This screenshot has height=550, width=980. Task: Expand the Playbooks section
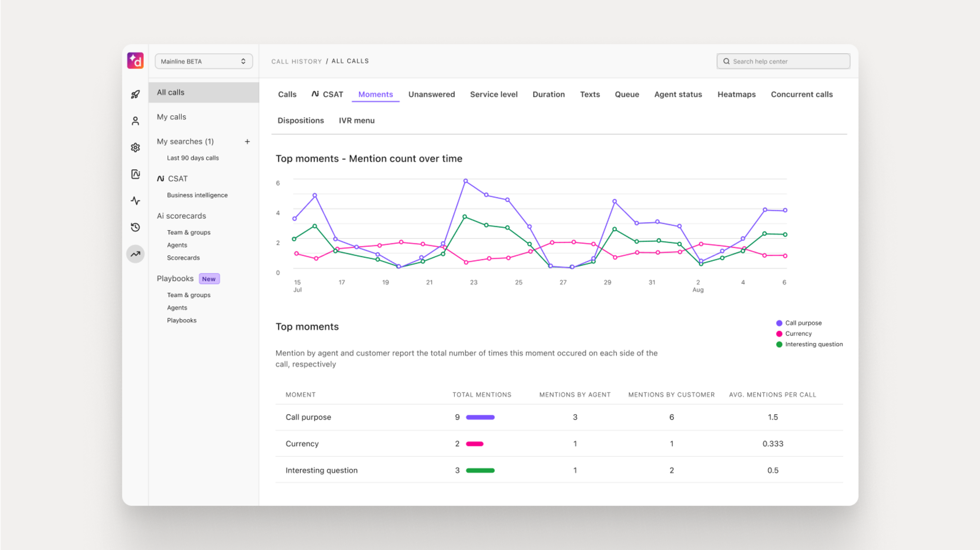tap(175, 278)
